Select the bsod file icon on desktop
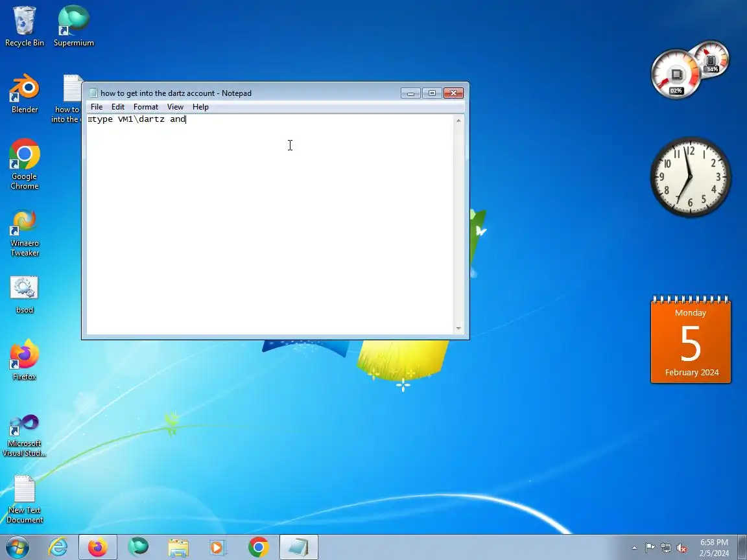The height and width of the screenshot is (560, 747). coord(24,294)
